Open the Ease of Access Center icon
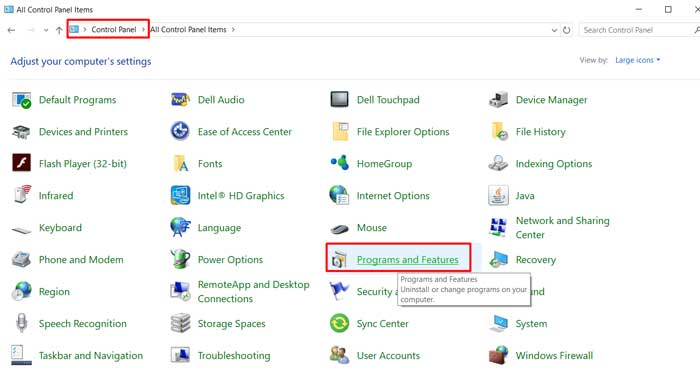 [180, 132]
